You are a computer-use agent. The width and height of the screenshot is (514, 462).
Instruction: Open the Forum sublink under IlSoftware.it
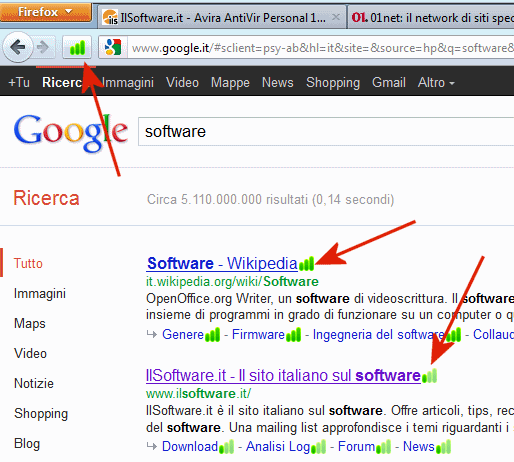pyautogui.click(x=357, y=446)
